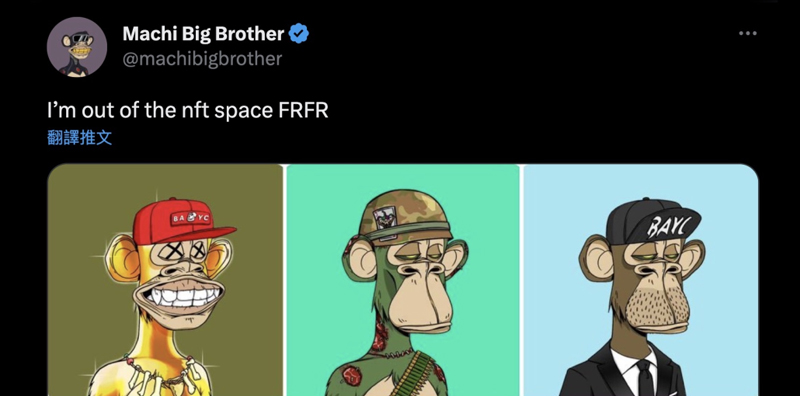
Task: Click the blue verified badge
Action: [298, 34]
